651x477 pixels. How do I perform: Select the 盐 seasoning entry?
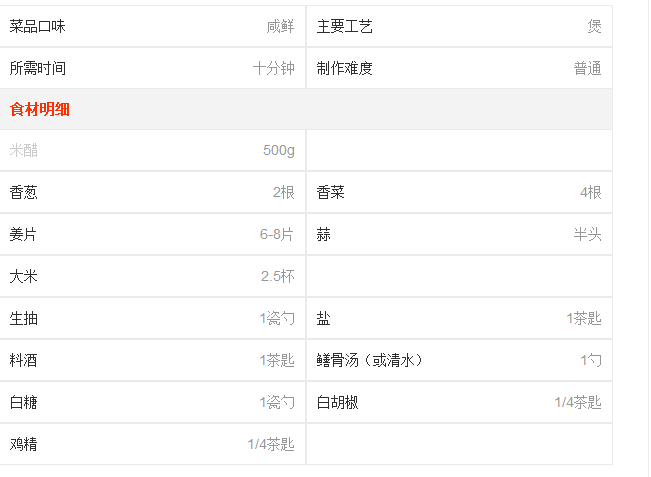323,318
